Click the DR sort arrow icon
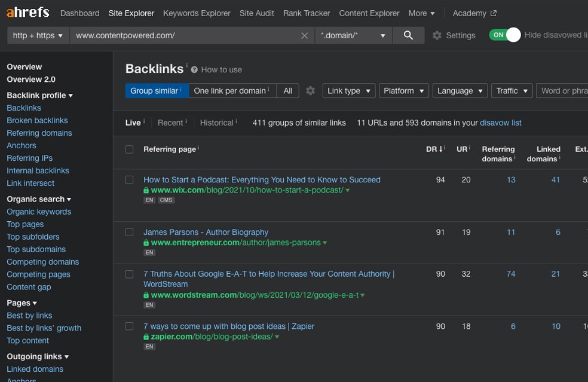Viewport: 588px width, 382px height. coord(440,149)
